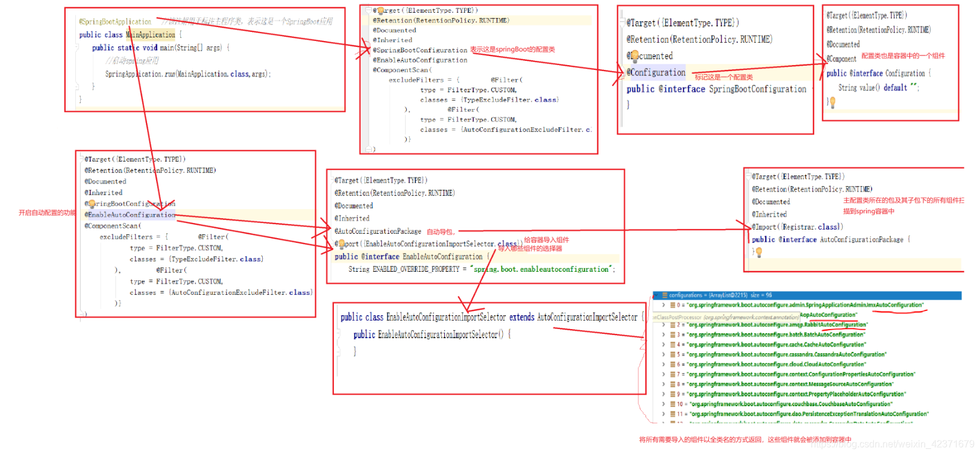Select the "AopAutoConfiguration" row text

828,315
